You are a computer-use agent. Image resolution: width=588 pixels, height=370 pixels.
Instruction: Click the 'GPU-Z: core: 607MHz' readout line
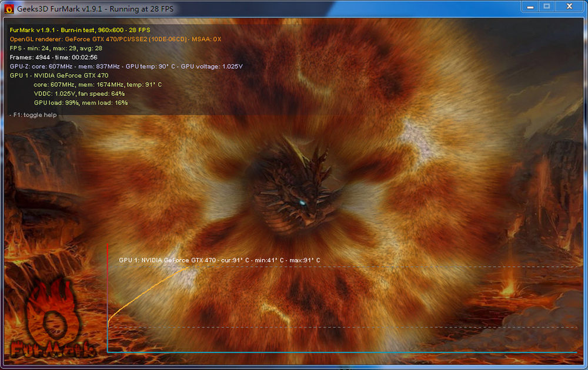coord(126,66)
